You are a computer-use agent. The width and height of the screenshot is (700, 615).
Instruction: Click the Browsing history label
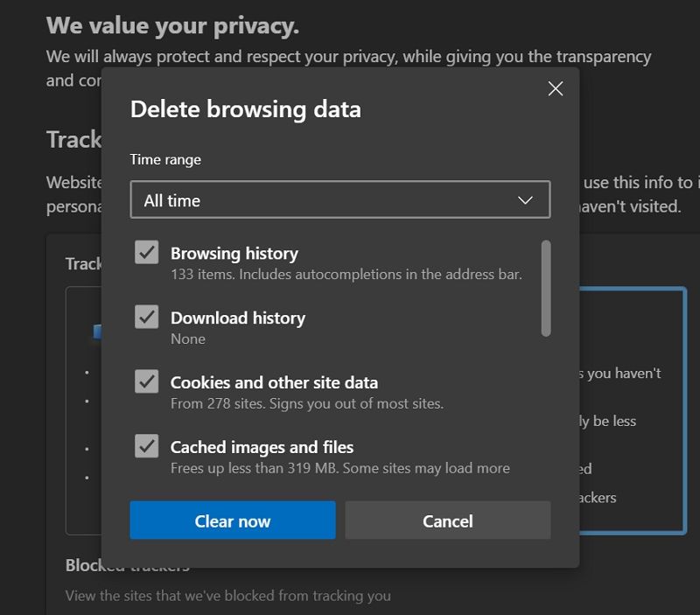click(234, 254)
